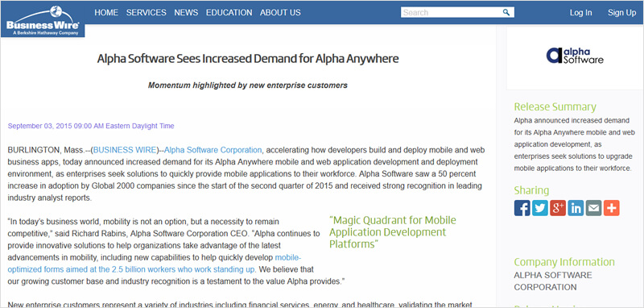This screenshot has width=644, height=308.
Task: Click the ALPHA SOFTWARE CORPORATION company name
Action: click(553, 281)
